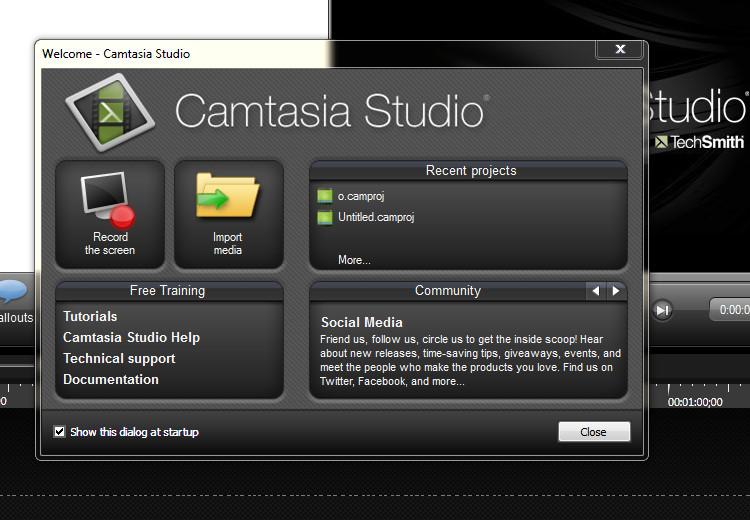This screenshot has height=520, width=750.
Task: Open Documentation link
Action: click(x=111, y=379)
